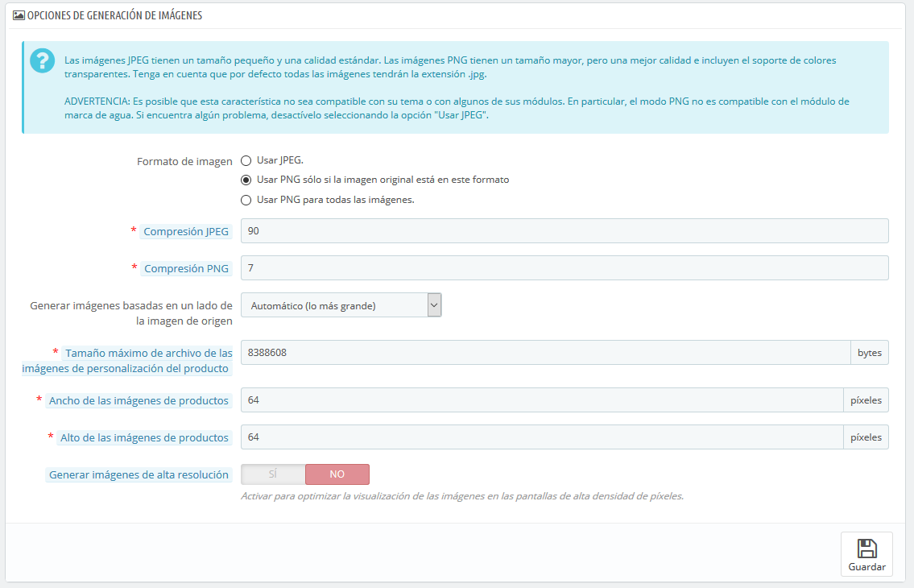Set high resolution images to NO
This screenshot has width=914, height=588.
click(x=337, y=474)
